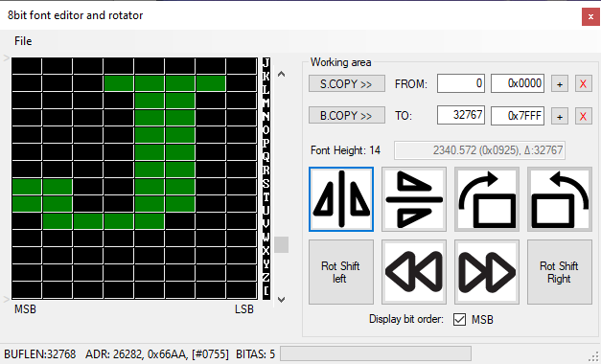Click the status bar progress bar
This screenshot has height=364, width=601.
coord(376,353)
